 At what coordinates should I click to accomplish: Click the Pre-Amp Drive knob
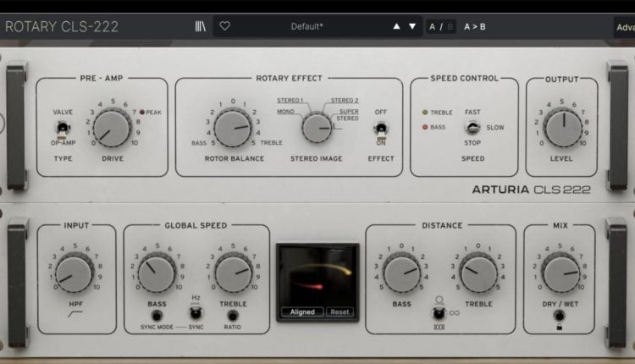tap(112, 130)
